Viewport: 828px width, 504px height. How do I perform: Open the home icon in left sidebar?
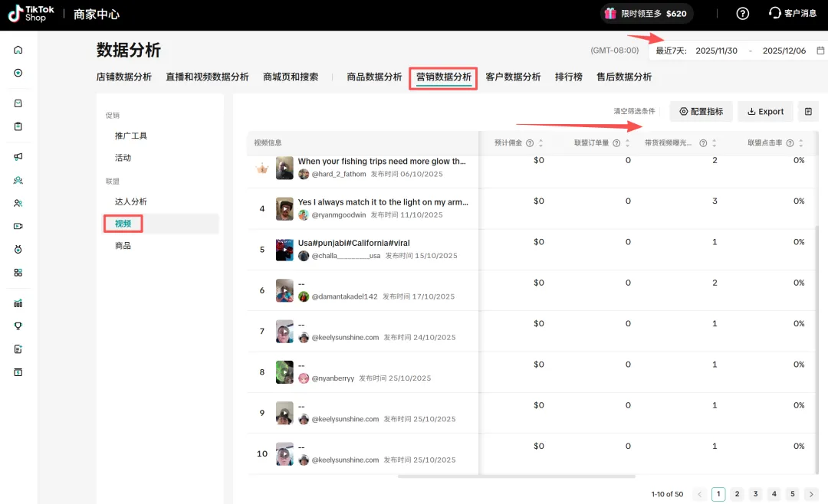tap(18, 50)
